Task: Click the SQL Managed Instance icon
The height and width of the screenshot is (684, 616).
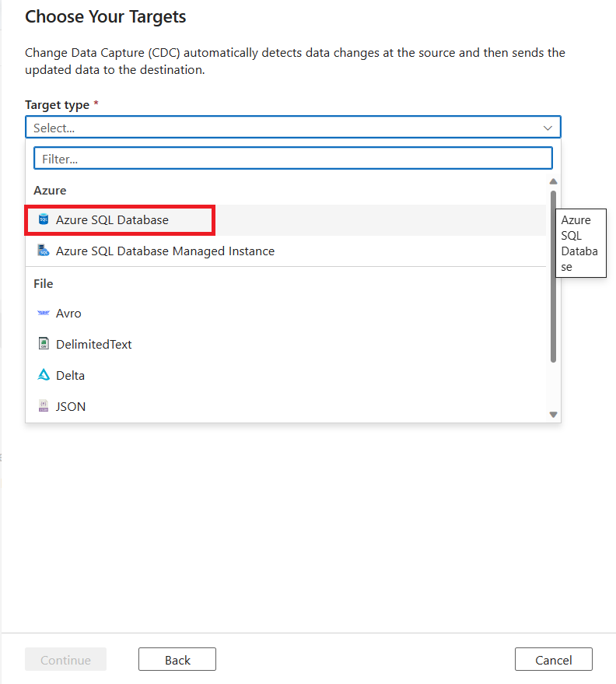Action: (44, 251)
